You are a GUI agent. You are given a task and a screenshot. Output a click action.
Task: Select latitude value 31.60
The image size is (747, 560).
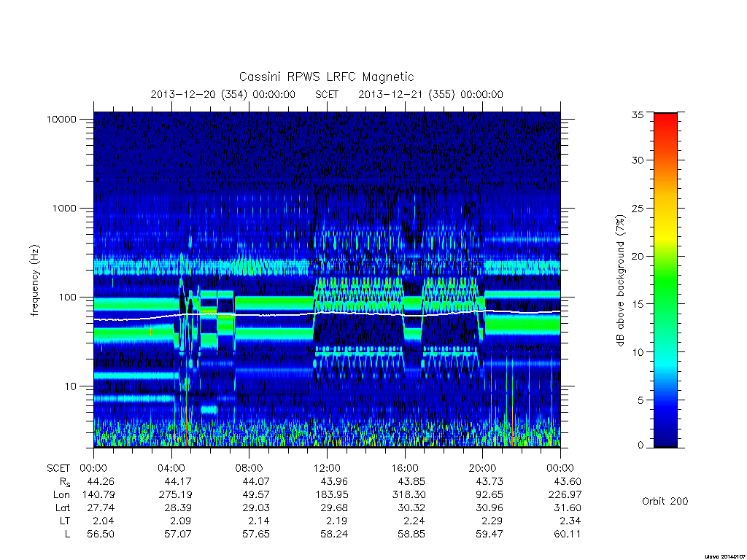(x=567, y=507)
